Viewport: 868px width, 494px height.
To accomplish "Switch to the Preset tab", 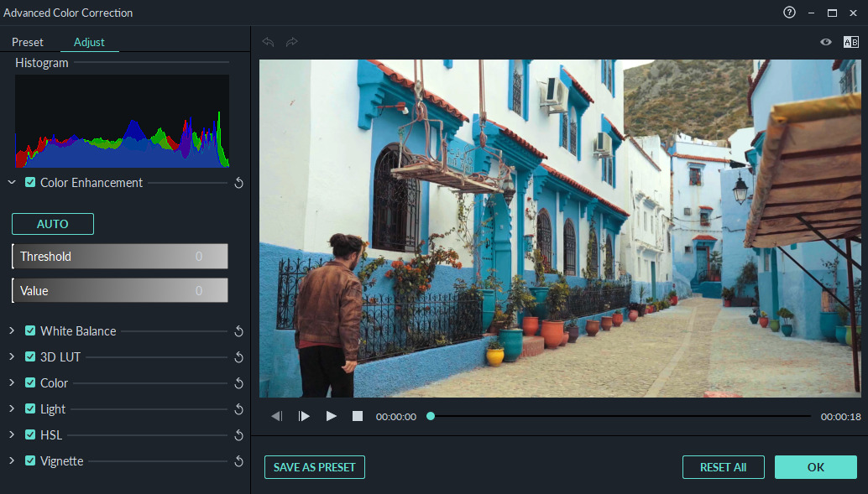I will 28,41.
